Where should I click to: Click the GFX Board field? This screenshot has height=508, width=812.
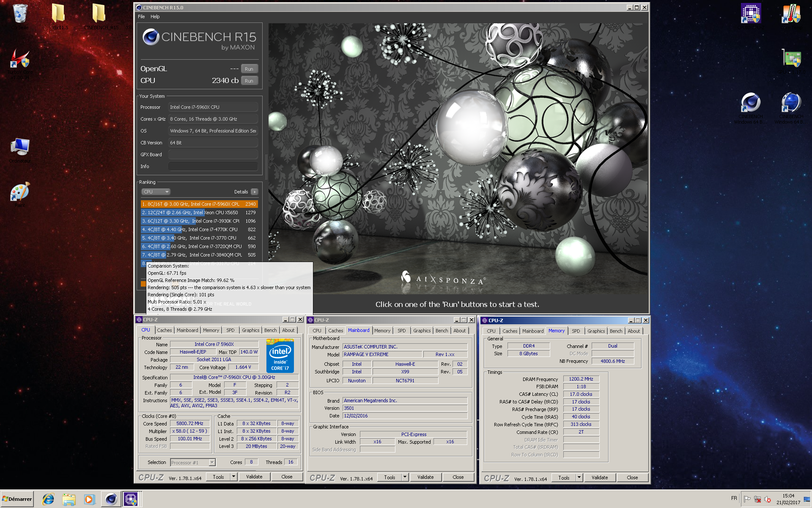[x=213, y=155]
